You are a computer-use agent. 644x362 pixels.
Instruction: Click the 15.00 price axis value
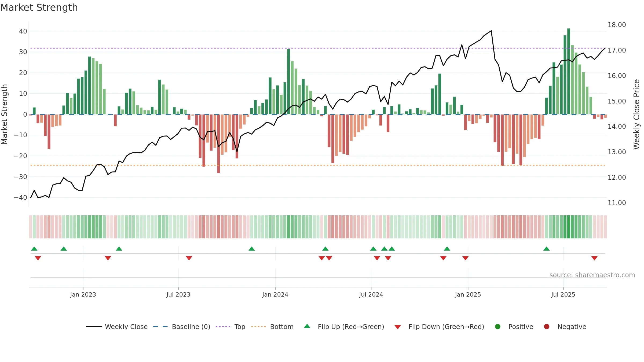(617, 101)
